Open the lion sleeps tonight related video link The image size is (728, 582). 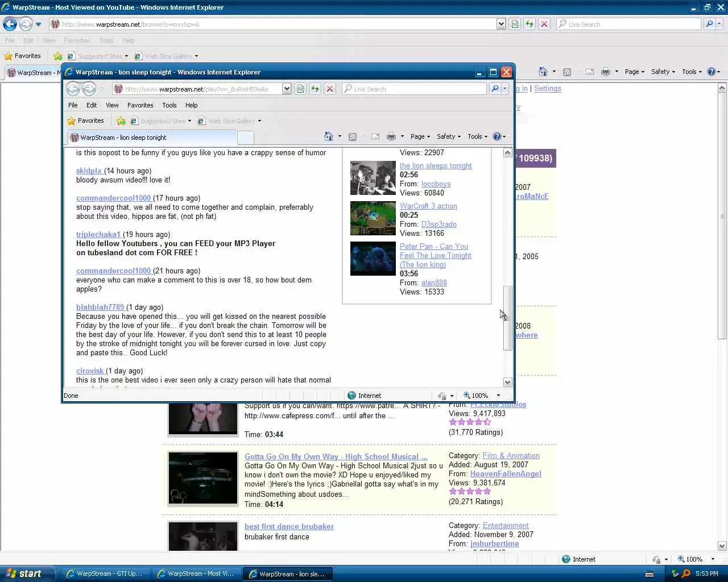point(436,165)
